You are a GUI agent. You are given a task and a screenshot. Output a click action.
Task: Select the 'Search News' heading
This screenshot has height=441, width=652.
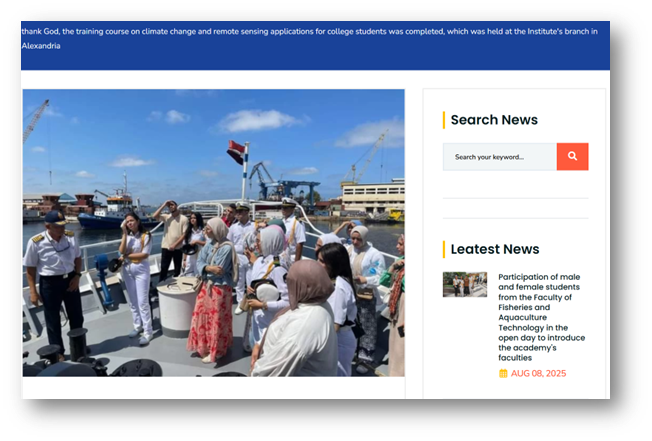click(494, 120)
